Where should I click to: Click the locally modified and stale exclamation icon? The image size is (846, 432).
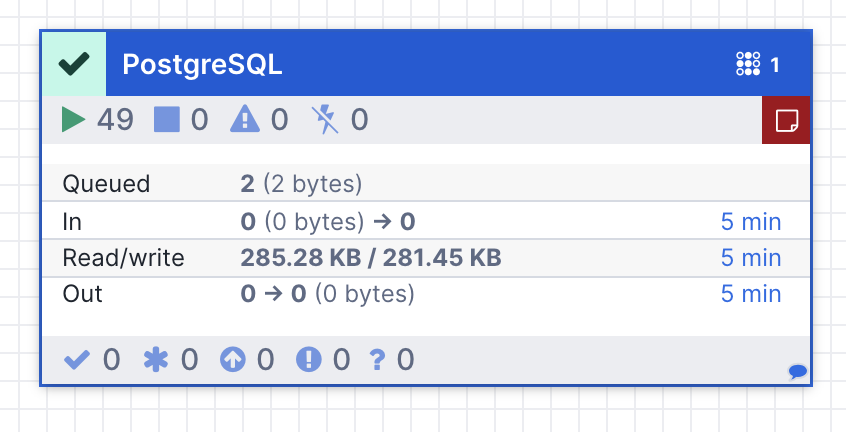308,360
